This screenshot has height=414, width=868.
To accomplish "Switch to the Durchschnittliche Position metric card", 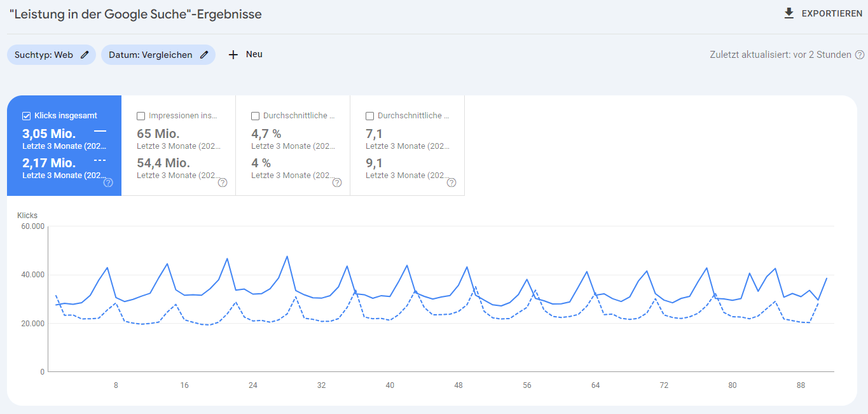I will coord(407,146).
